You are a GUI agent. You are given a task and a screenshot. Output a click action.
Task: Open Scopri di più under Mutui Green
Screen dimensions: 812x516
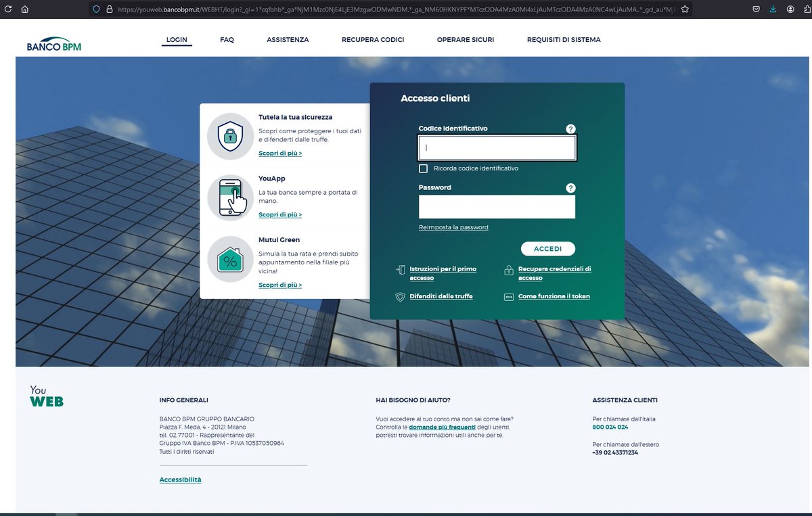coord(280,285)
